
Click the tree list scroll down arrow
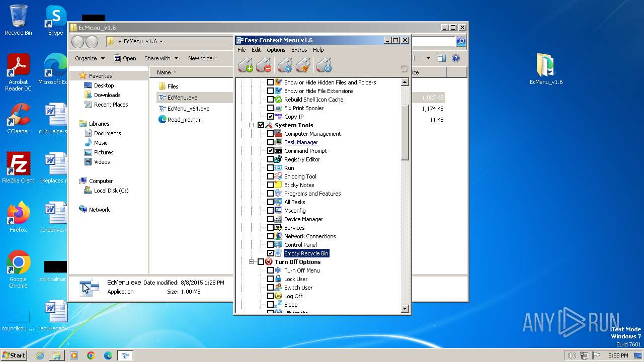(x=405, y=309)
